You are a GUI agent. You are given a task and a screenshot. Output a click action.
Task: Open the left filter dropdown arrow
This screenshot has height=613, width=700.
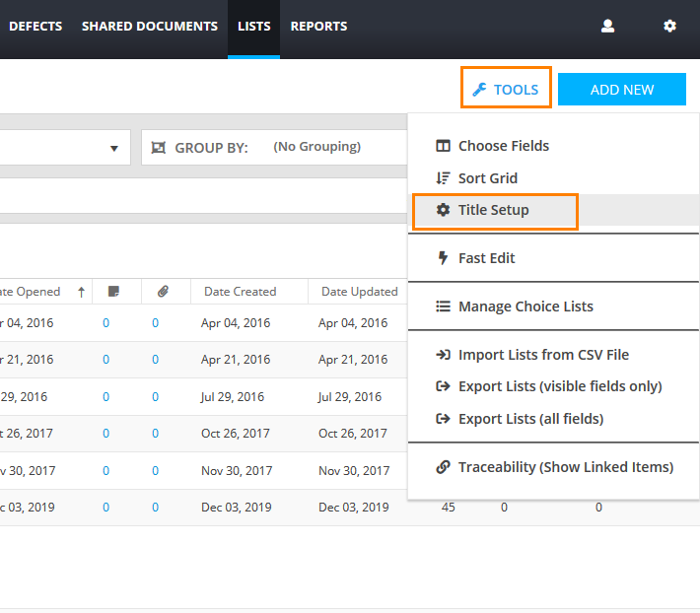pyautogui.click(x=114, y=148)
